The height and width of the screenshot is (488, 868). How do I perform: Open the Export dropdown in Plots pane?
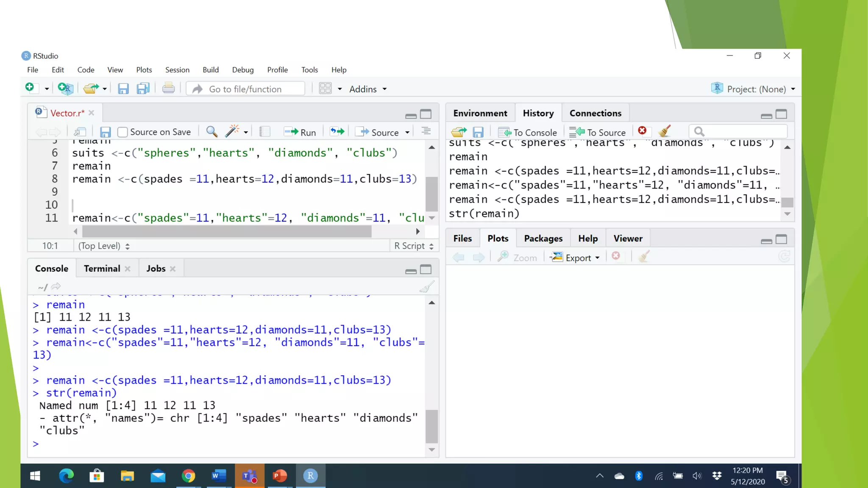(575, 258)
